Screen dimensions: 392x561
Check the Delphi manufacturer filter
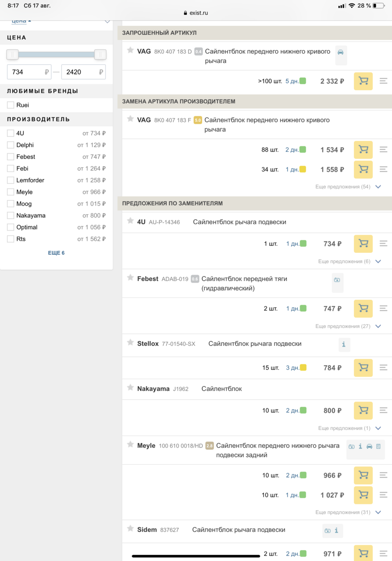click(11, 145)
